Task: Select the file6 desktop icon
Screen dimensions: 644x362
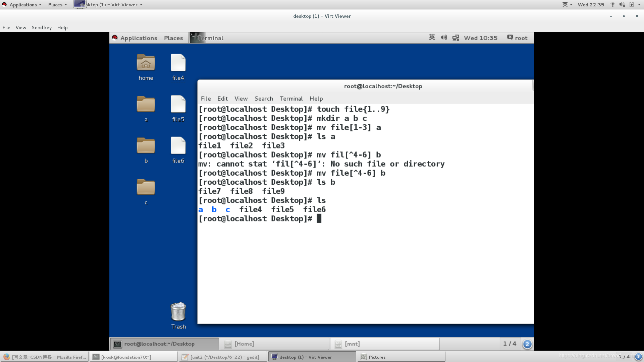Action: (178, 146)
